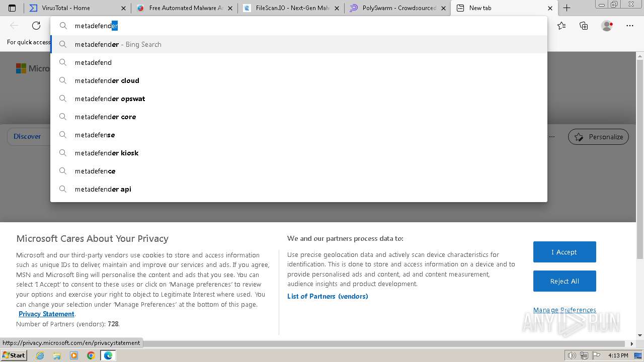644x362 pixels.
Task: Open Settings and more ellipsis menu
Action: (630, 26)
